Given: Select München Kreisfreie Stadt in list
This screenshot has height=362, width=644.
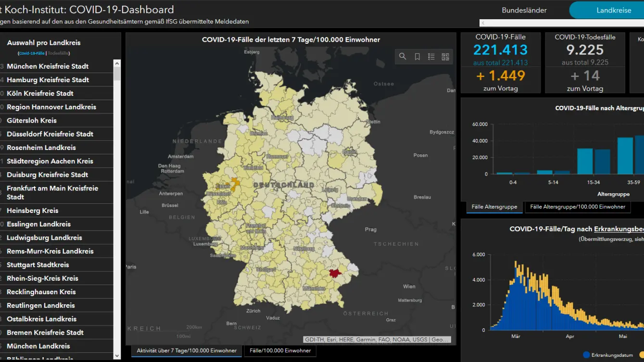Looking at the screenshot, I should [48, 66].
